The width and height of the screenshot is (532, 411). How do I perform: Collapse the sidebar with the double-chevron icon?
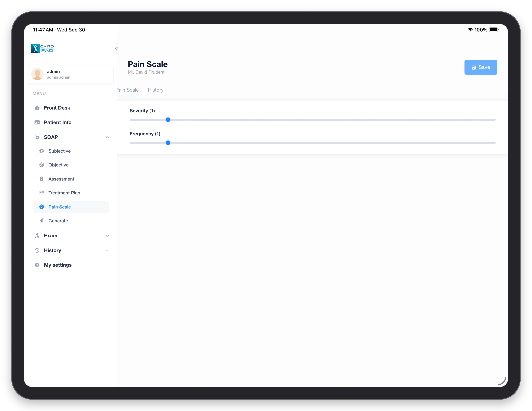(117, 49)
